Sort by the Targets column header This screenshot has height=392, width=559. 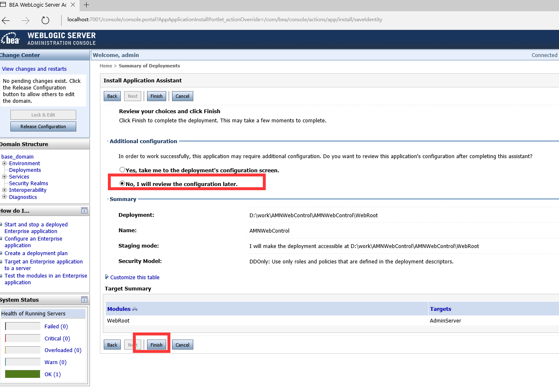click(441, 309)
